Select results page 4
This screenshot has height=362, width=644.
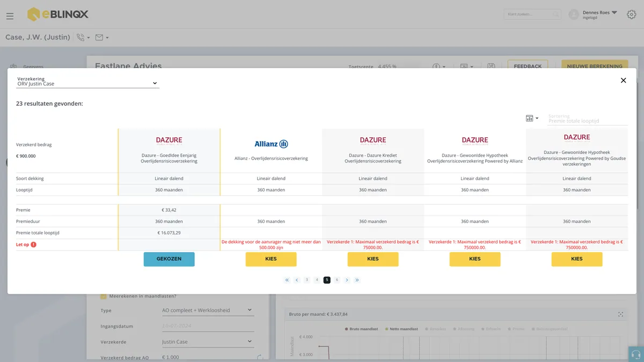317,280
